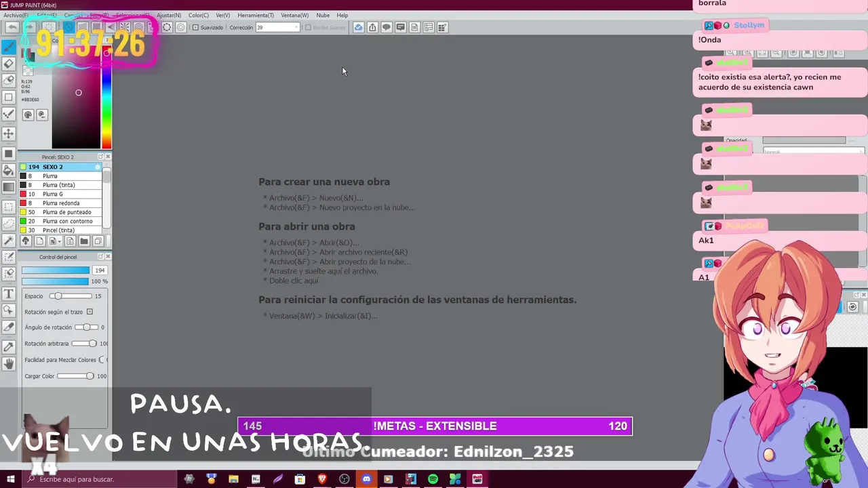
Task: Toggle the Bordes Suaves checkbox
Action: click(x=308, y=28)
